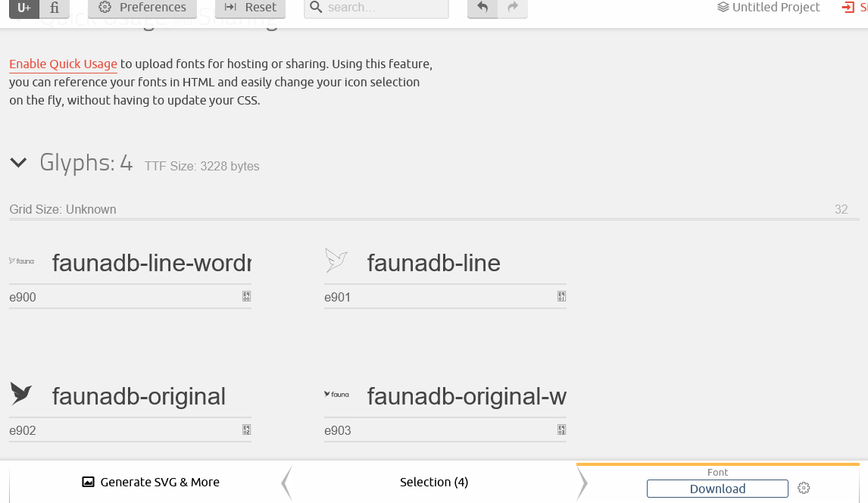Click the faunadb-original-wordmark glyph preview
The image size is (868, 503).
336,394
